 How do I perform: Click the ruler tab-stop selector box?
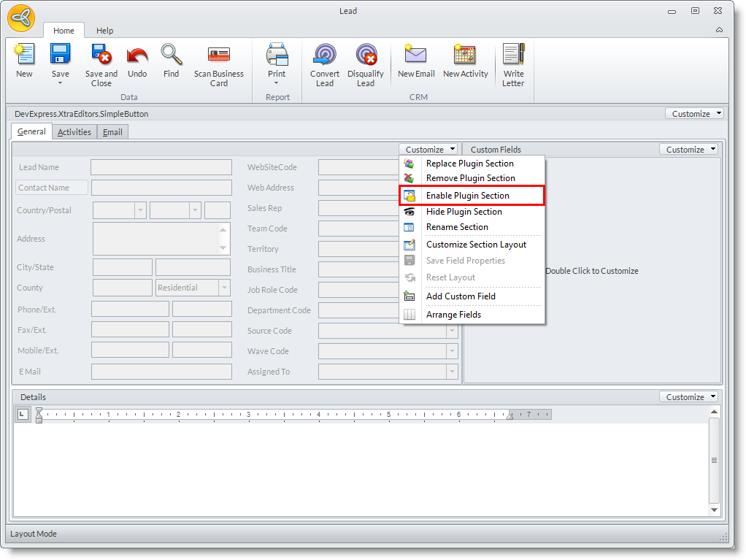pyautogui.click(x=21, y=415)
